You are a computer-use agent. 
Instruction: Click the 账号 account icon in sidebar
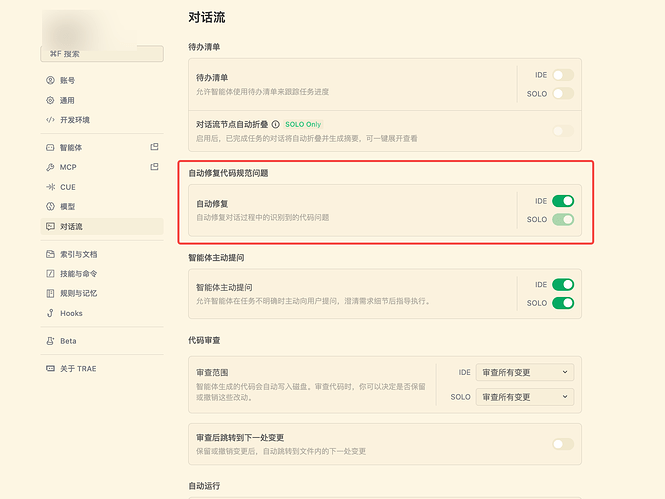pyautogui.click(x=50, y=80)
